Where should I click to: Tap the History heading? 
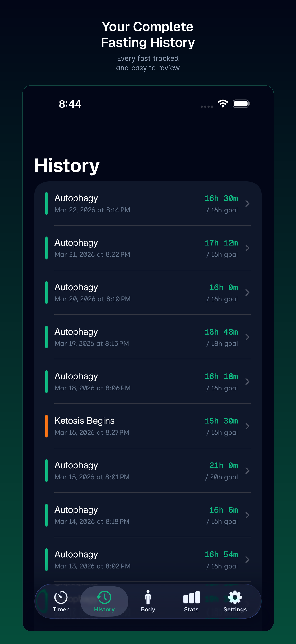click(67, 165)
